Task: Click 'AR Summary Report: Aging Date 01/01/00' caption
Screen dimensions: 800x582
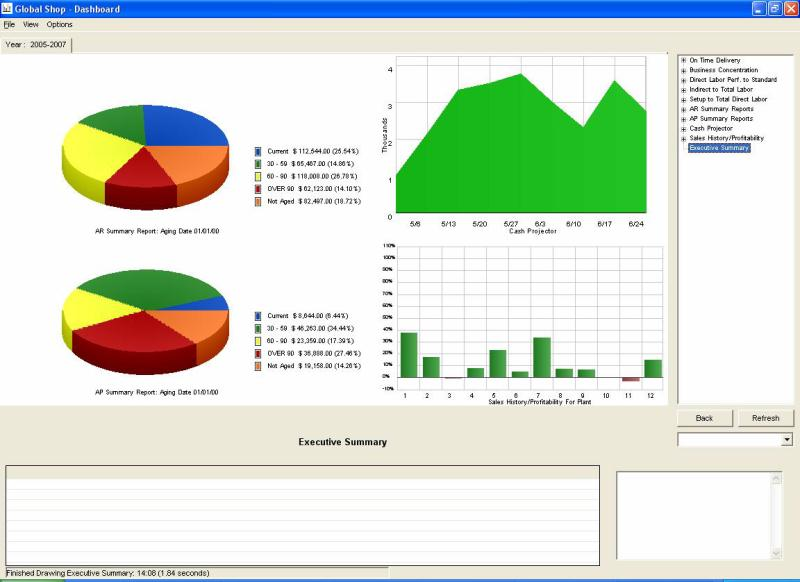Action: (157, 231)
